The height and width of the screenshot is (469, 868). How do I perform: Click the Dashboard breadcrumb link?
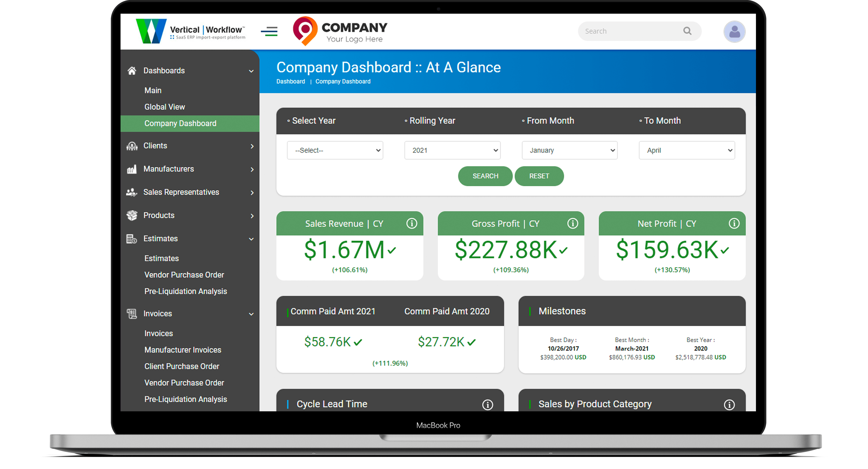click(290, 81)
